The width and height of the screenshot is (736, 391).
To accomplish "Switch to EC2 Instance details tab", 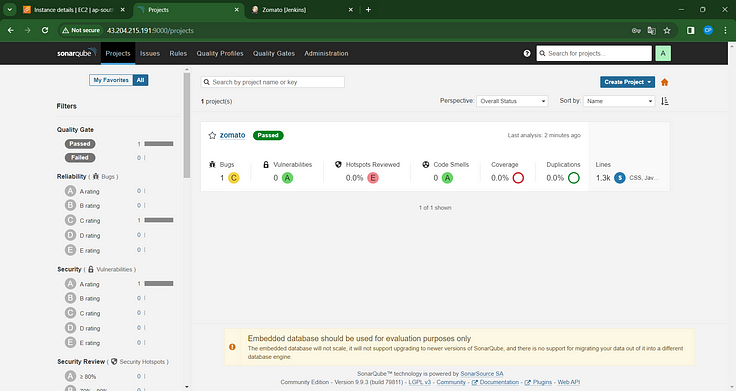I will point(73,9).
